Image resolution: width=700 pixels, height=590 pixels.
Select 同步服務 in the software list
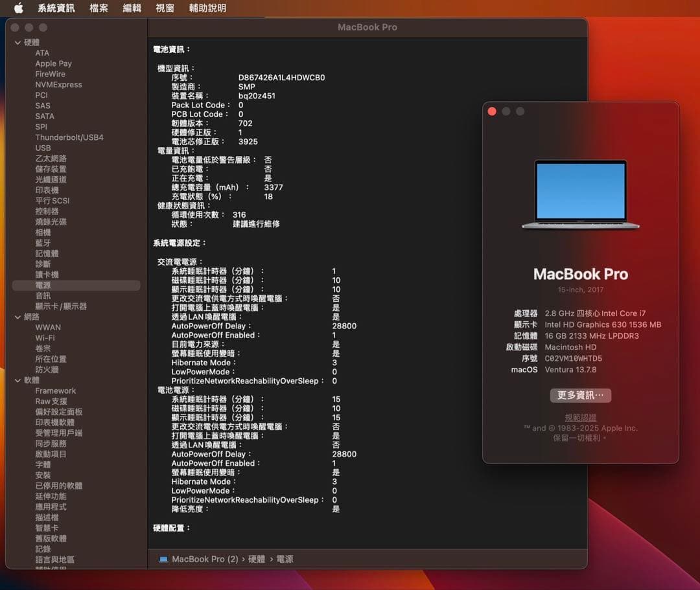click(51, 443)
